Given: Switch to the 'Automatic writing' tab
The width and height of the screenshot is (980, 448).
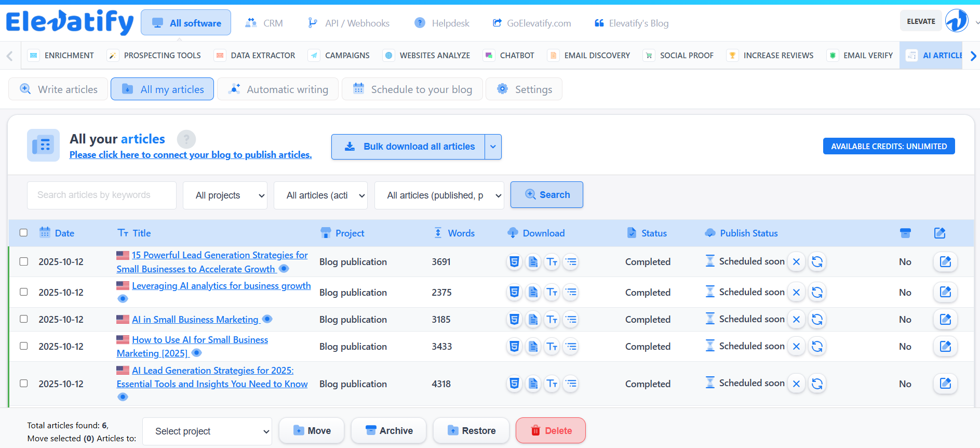Looking at the screenshot, I should pyautogui.click(x=278, y=89).
